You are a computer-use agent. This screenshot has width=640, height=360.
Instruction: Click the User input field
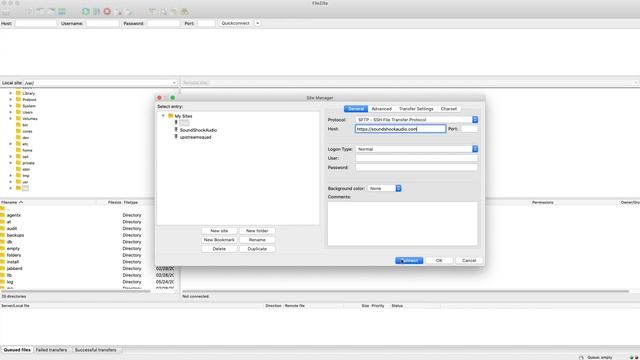point(416,158)
